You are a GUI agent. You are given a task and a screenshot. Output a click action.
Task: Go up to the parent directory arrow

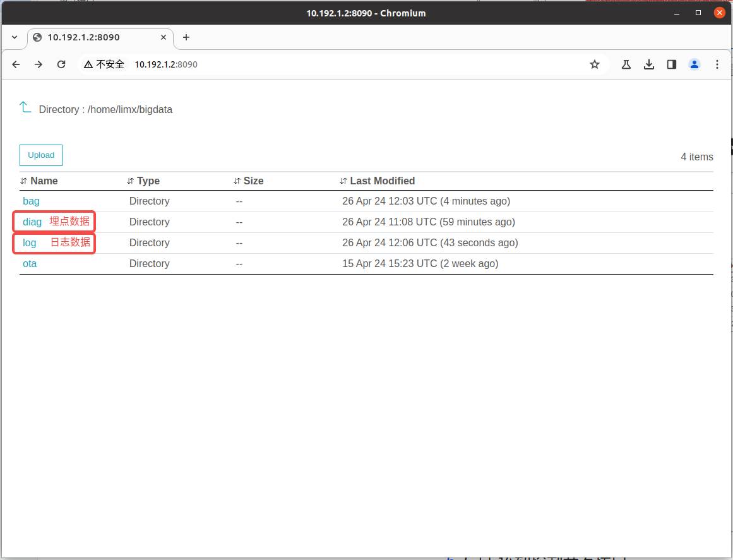25,107
